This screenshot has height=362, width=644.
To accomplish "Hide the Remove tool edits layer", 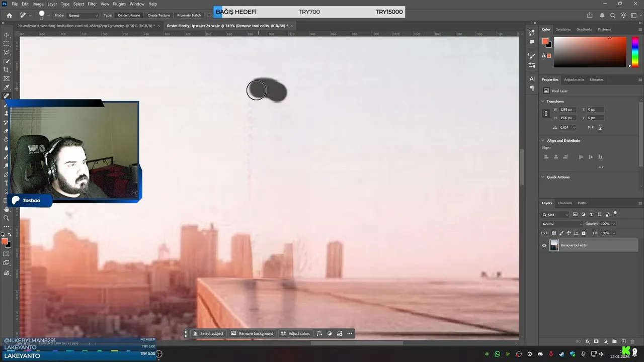I will (x=544, y=245).
